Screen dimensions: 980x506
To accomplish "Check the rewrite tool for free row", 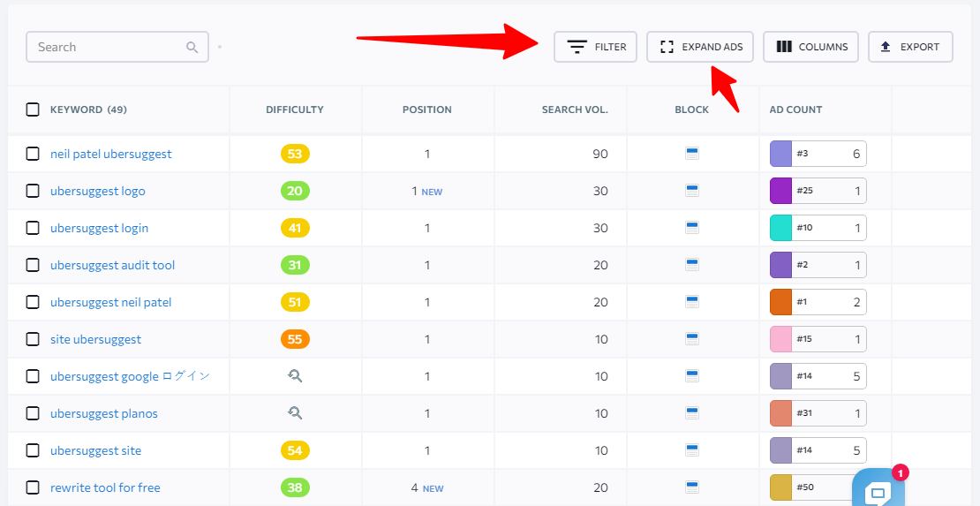I will pyautogui.click(x=33, y=487).
